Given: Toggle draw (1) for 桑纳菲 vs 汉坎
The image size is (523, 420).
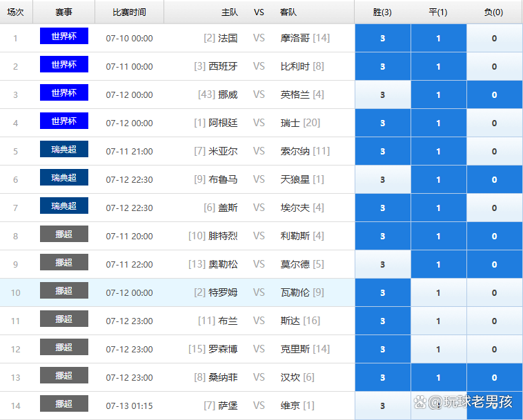Looking at the screenshot, I should pyautogui.click(x=439, y=378).
